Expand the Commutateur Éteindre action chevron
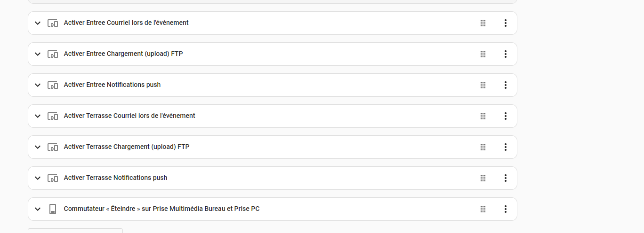This screenshot has width=644, height=233. [38, 209]
